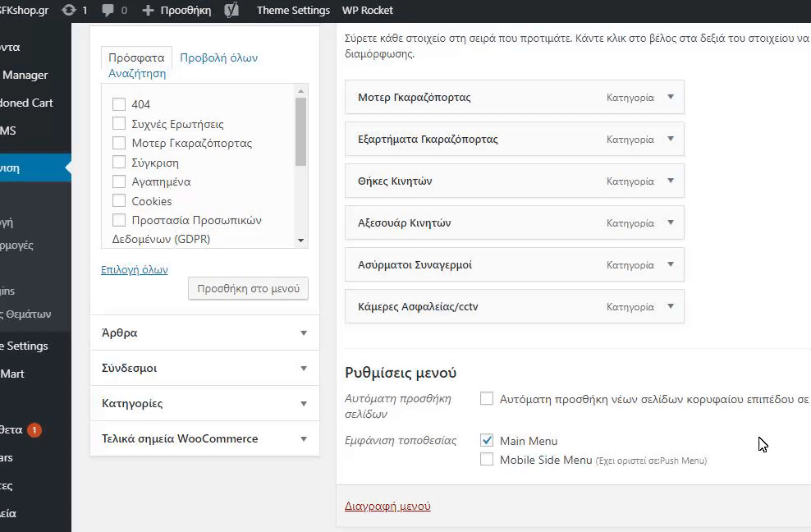Click the Προσθήκη στο μενού button

(248, 288)
